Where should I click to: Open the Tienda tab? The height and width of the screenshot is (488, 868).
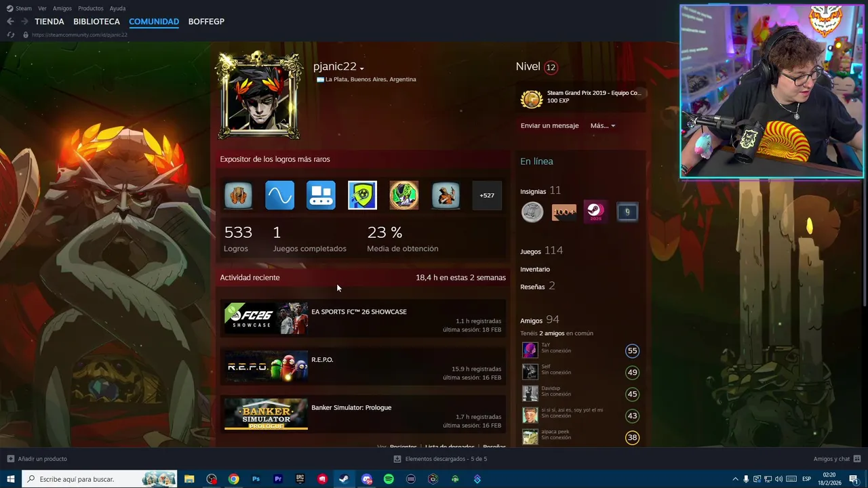(x=50, y=22)
